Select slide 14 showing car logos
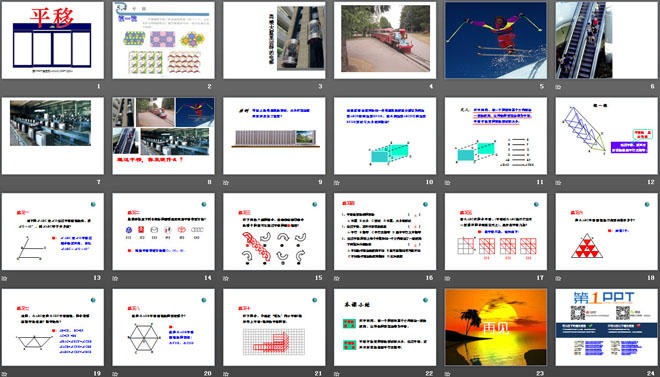 163,231
